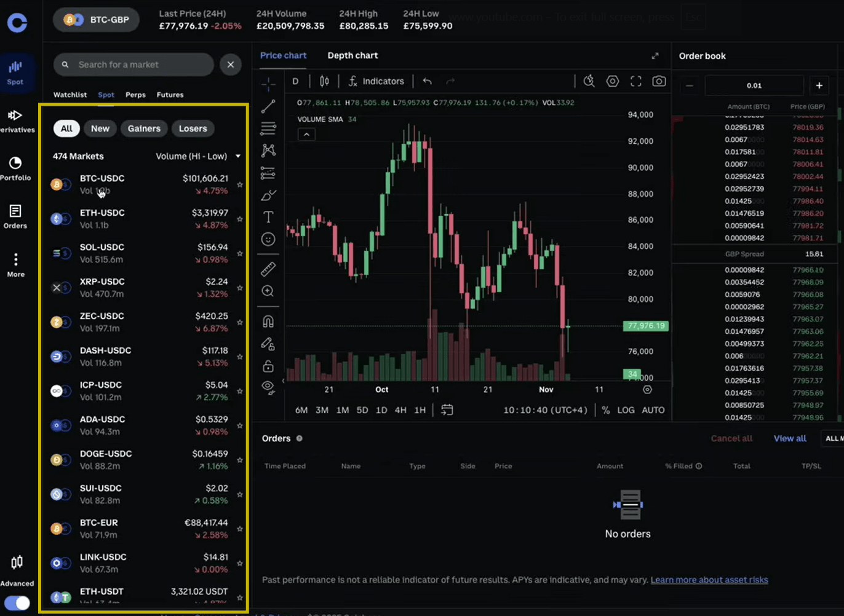Select the long position forecasting tool
This screenshot has width=844, height=616.
[x=268, y=173]
